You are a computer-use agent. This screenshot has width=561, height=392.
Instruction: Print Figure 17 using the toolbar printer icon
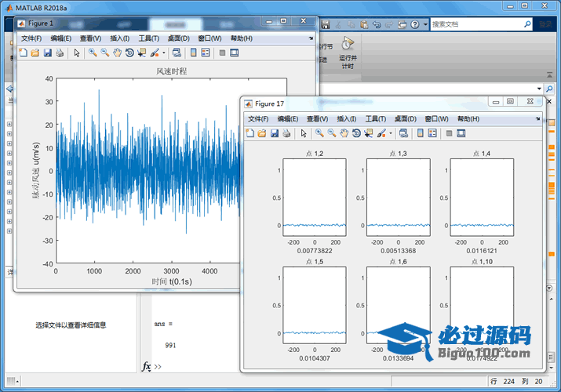point(286,133)
